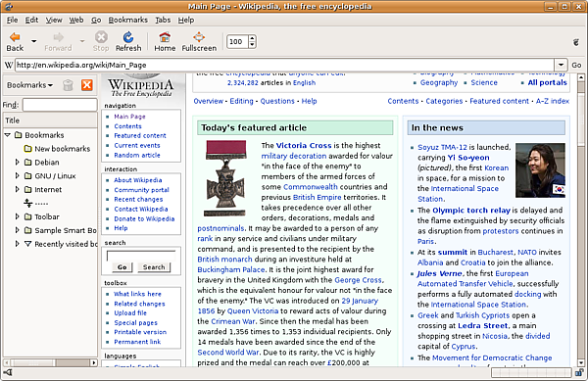Viewport: 588px width, 381px height.
Task: Click the trash can icon in the bookmarks sidebar
Action: (68, 85)
